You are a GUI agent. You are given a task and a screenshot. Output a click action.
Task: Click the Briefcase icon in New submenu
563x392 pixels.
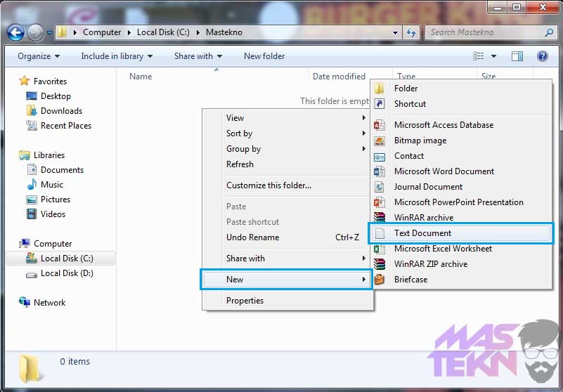click(x=379, y=280)
